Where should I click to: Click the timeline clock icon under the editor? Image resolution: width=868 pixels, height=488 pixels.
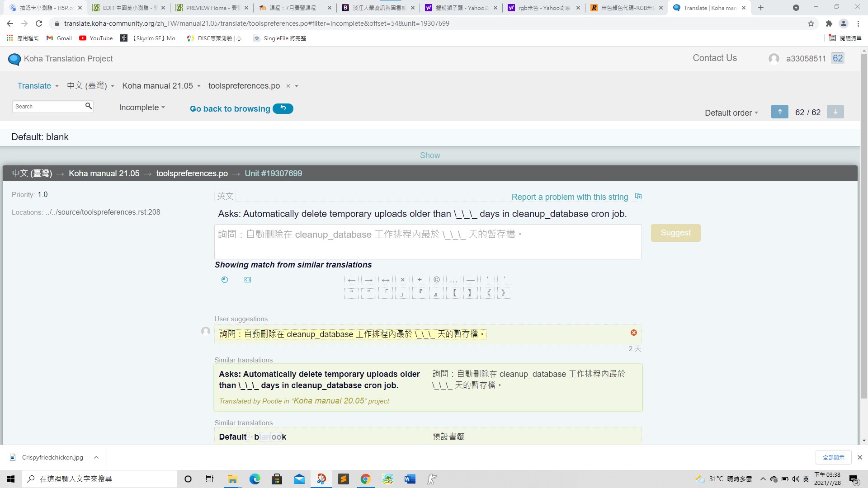tap(225, 280)
